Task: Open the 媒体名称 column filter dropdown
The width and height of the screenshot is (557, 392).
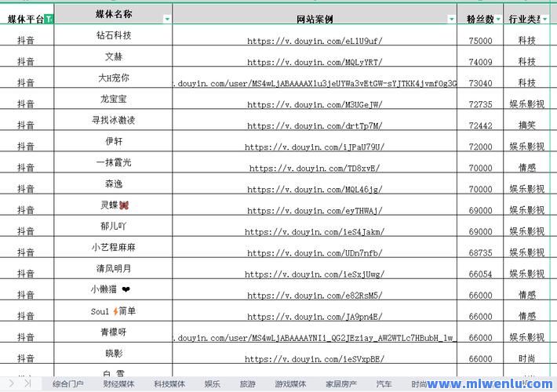Action: coord(167,19)
